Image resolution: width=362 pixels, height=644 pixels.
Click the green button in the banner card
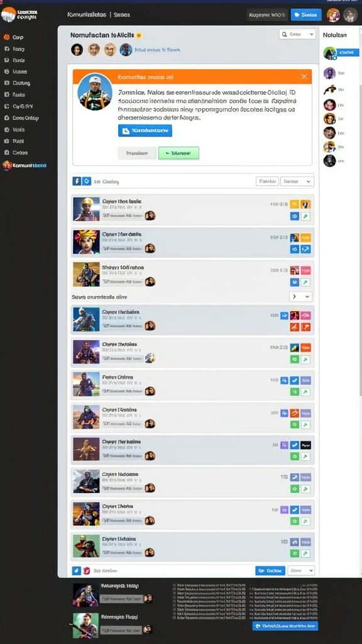(x=178, y=153)
